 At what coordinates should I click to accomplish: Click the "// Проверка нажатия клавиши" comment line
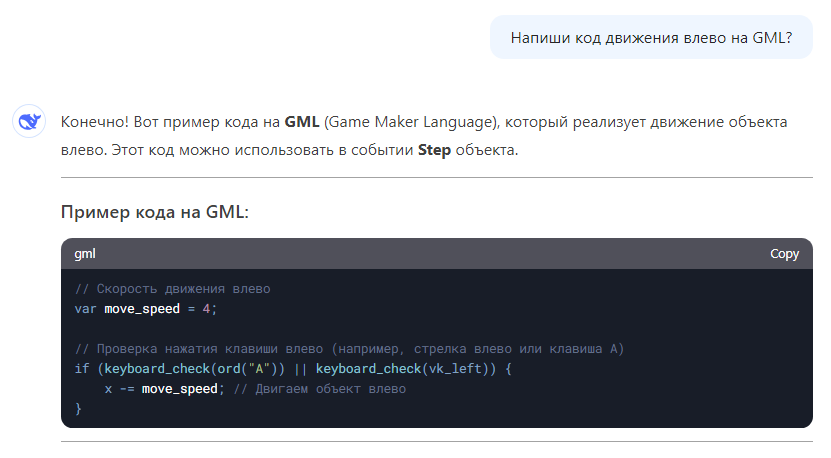click(x=350, y=349)
